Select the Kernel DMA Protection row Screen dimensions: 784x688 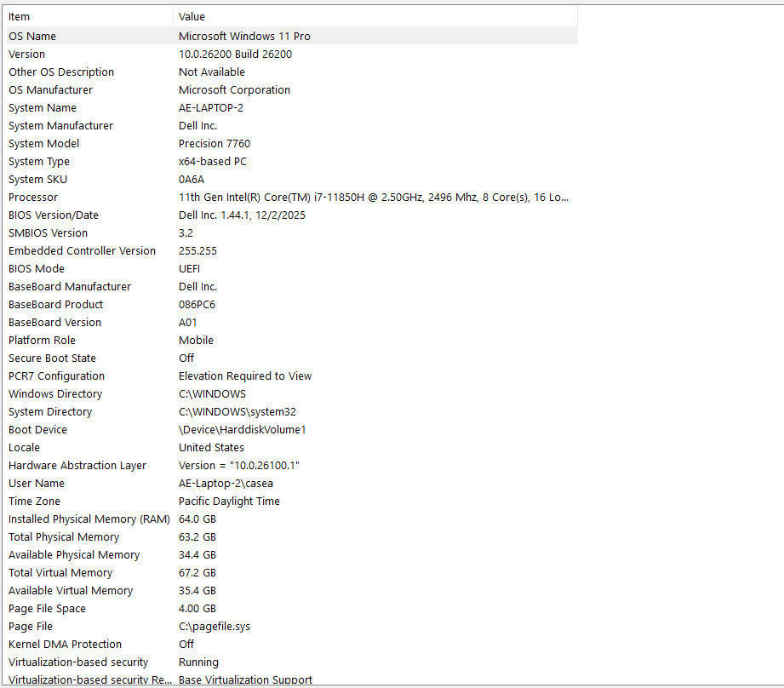click(290, 645)
